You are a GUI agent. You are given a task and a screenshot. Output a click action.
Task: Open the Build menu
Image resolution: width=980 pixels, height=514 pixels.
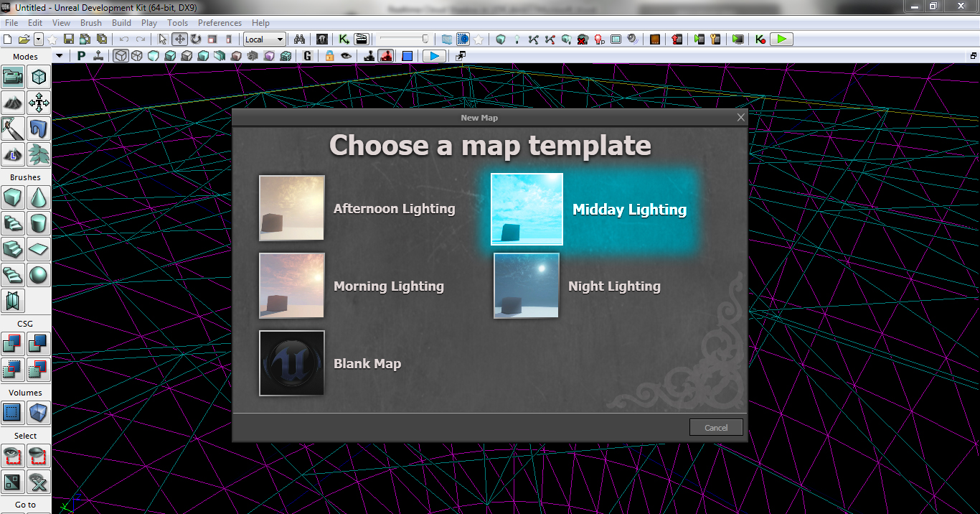point(121,23)
